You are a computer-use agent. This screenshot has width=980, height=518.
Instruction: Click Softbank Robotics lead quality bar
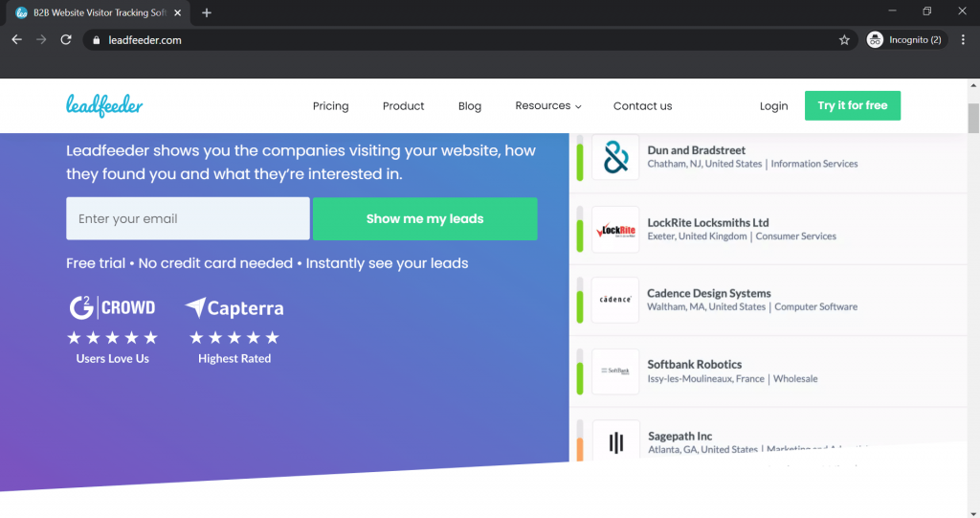click(580, 372)
